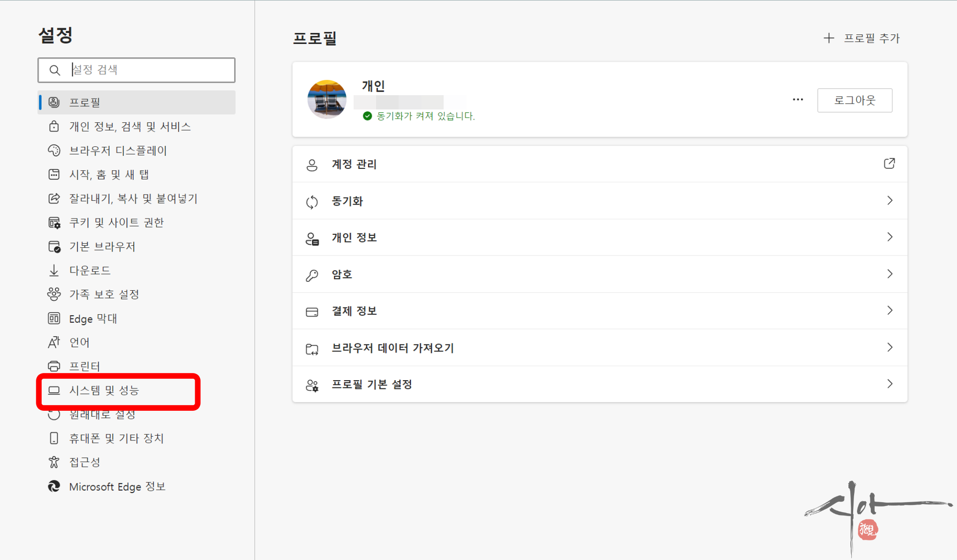Open 시스템 및 성능 settings
The height and width of the screenshot is (560, 957).
(x=104, y=391)
